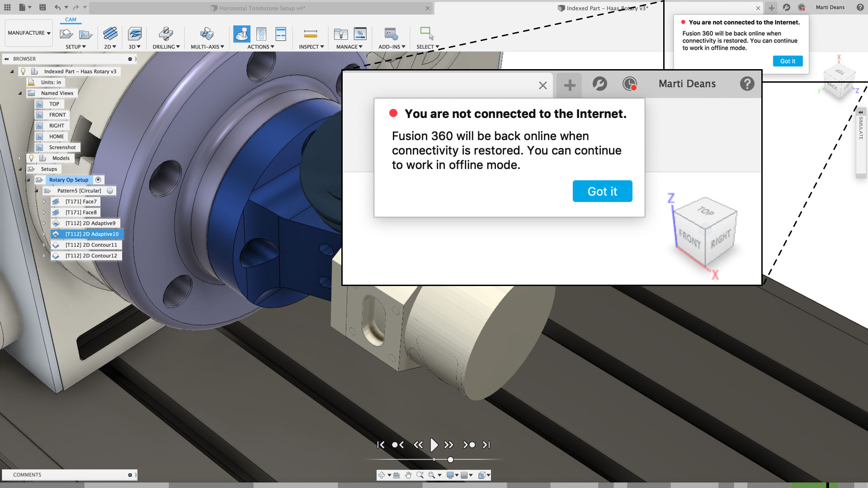Switch to the CAM tab in the ribbon

(x=71, y=19)
